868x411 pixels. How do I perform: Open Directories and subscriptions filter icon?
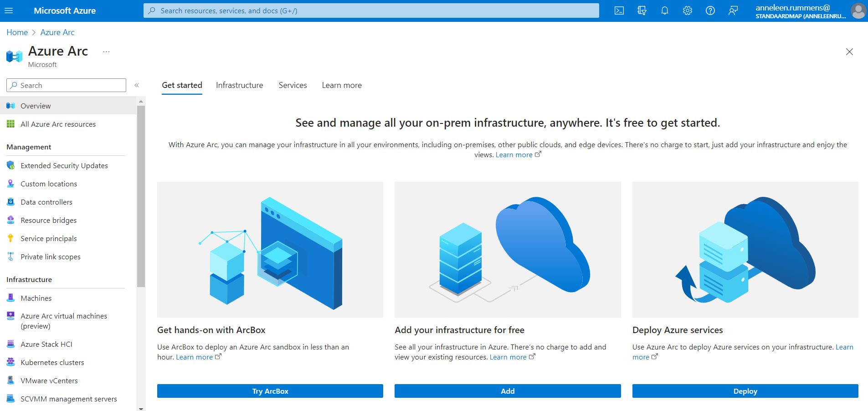click(x=642, y=10)
